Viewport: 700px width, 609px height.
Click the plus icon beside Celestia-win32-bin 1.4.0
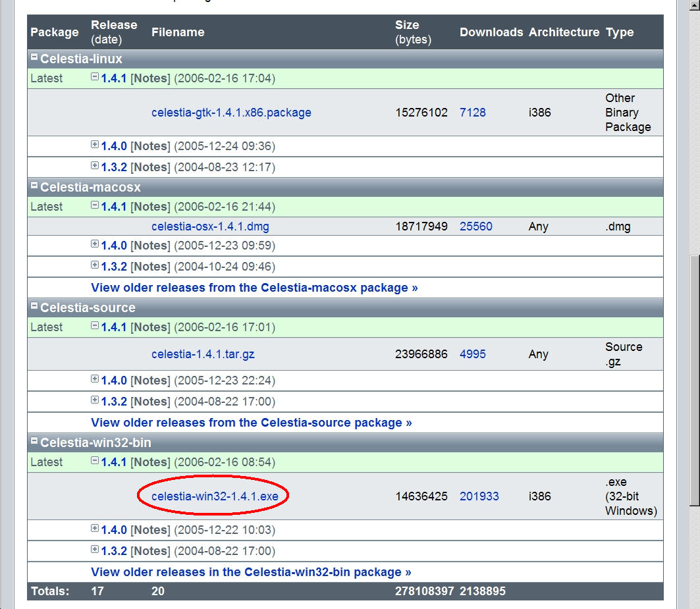[x=95, y=528]
